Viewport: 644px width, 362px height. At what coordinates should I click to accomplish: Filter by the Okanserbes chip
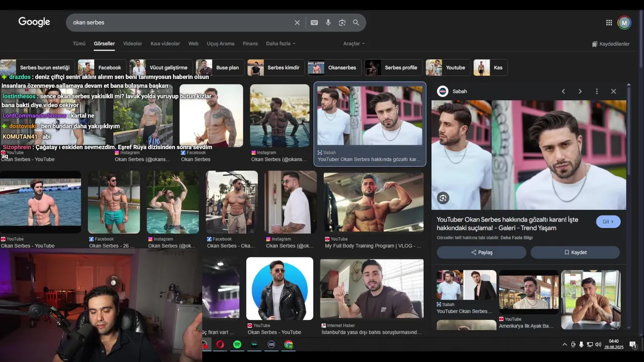coord(335,67)
